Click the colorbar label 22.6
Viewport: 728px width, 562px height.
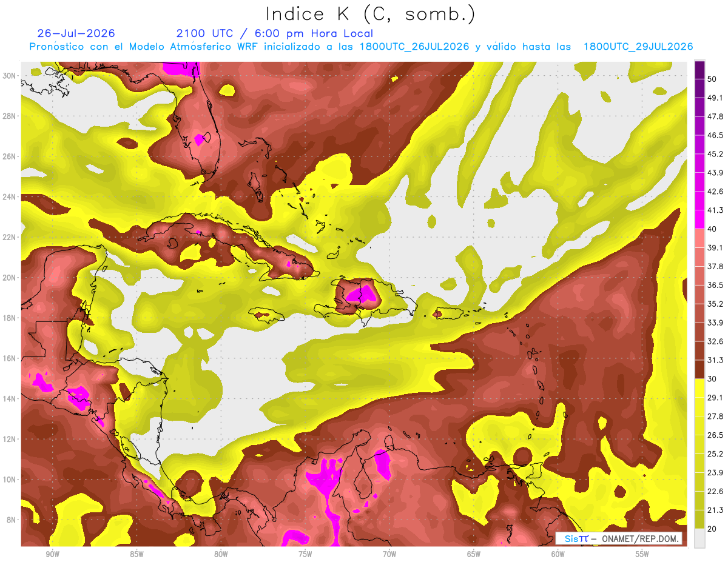click(715, 492)
